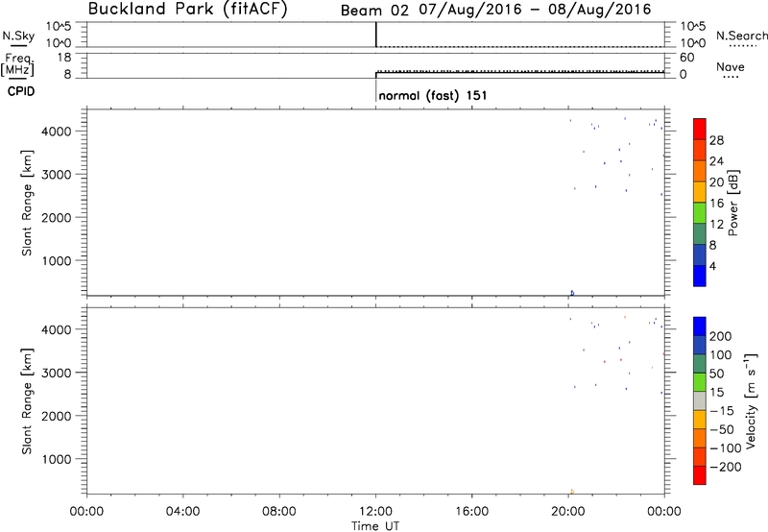The image size is (768, 532).
Task: Click the N.Search legend label
Action: point(742,36)
